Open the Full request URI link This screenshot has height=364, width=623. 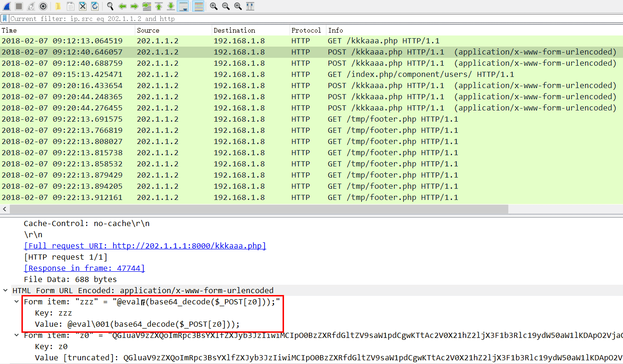(145, 246)
